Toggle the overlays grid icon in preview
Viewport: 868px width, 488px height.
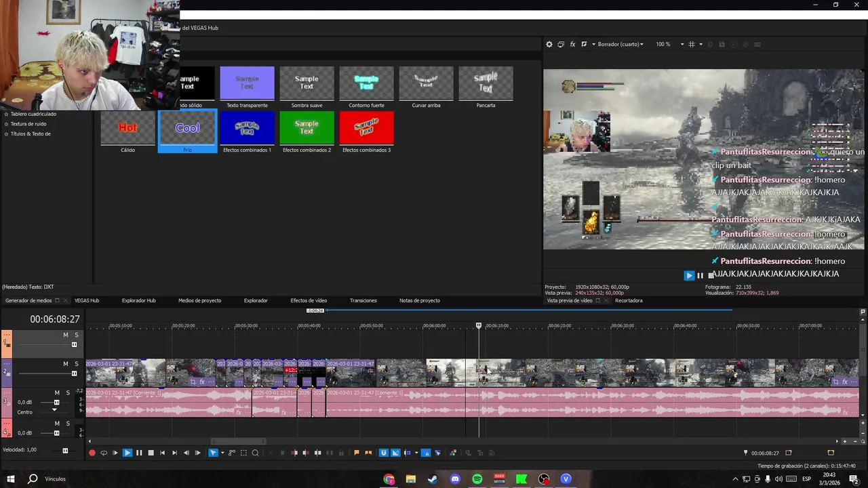[692, 44]
